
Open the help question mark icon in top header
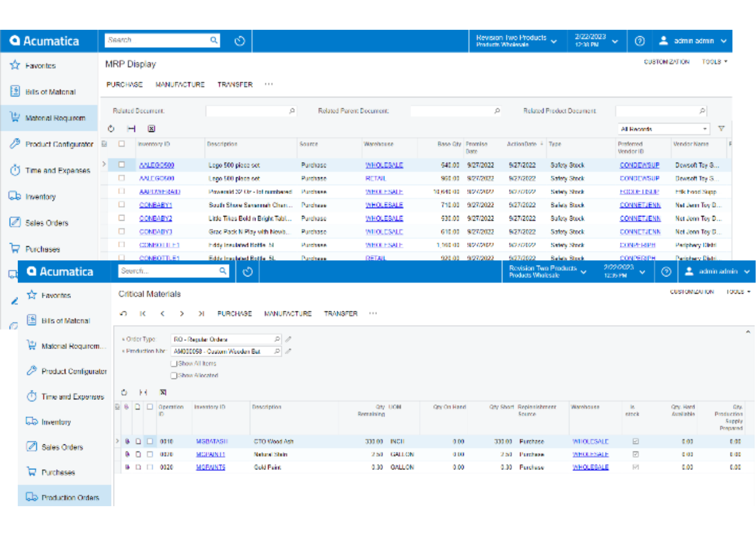coord(639,41)
